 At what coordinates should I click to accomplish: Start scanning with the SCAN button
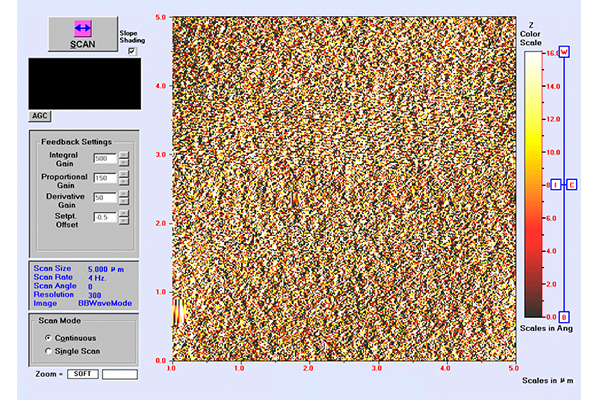click(83, 34)
